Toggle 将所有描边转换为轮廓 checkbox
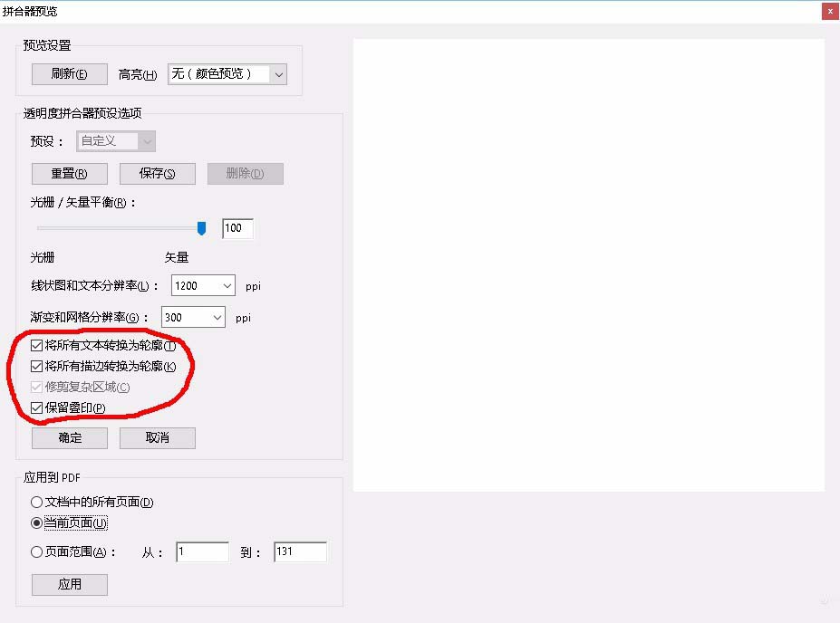Image resolution: width=840 pixels, height=623 pixels. click(x=37, y=367)
